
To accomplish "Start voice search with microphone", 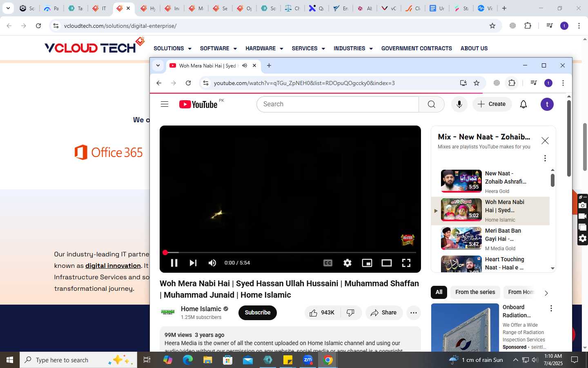I will pos(459,104).
